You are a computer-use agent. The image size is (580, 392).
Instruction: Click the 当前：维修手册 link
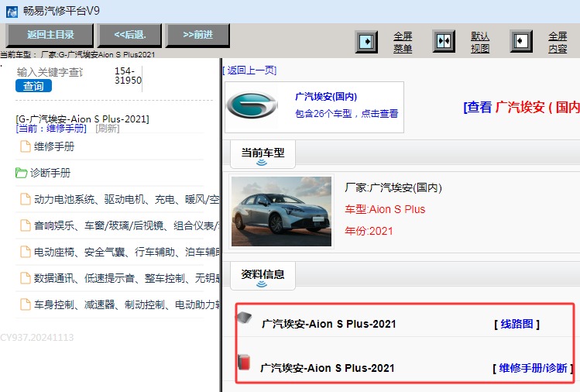[x=51, y=129]
